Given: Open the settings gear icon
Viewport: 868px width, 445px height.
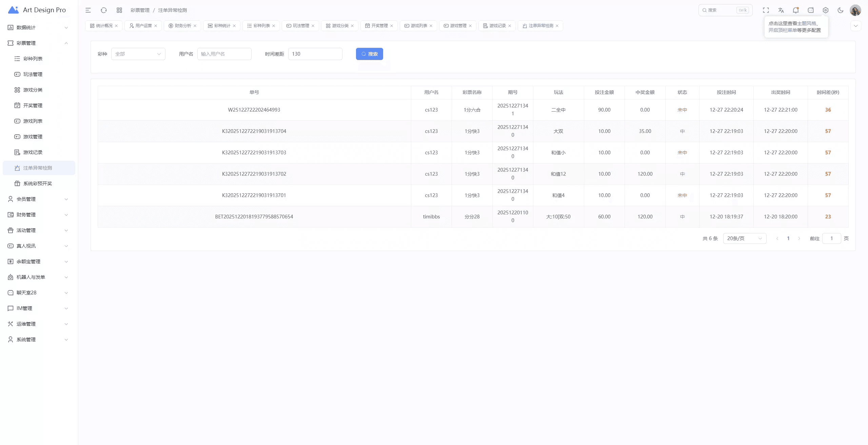Looking at the screenshot, I should (x=826, y=10).
